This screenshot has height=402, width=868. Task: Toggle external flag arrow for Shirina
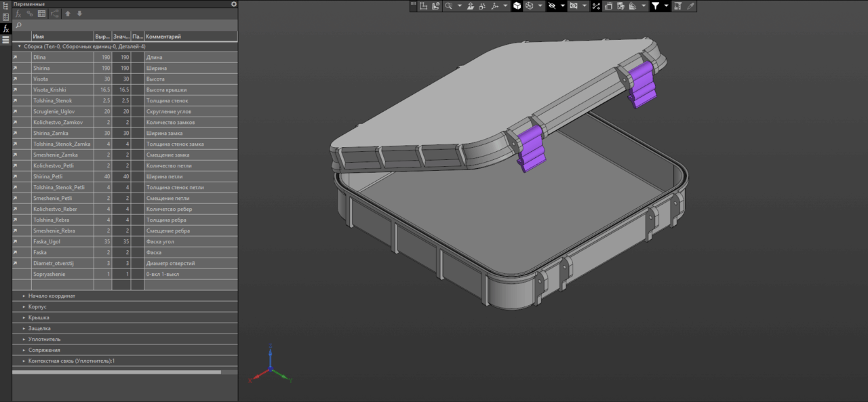coord(15,68)
